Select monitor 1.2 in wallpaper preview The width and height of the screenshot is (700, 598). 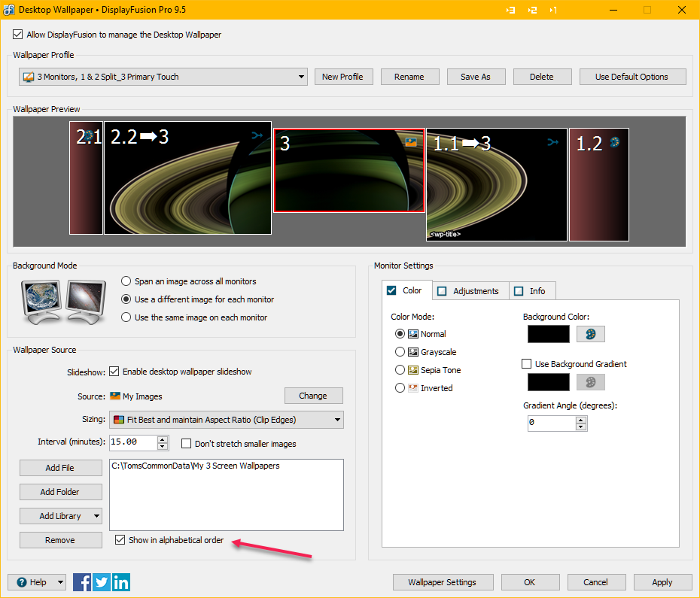(598, 188)
